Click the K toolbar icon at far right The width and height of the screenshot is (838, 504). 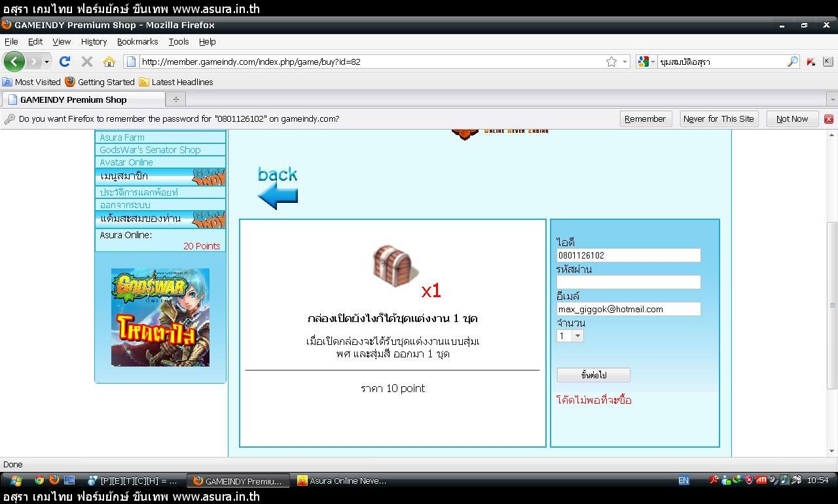828,62
